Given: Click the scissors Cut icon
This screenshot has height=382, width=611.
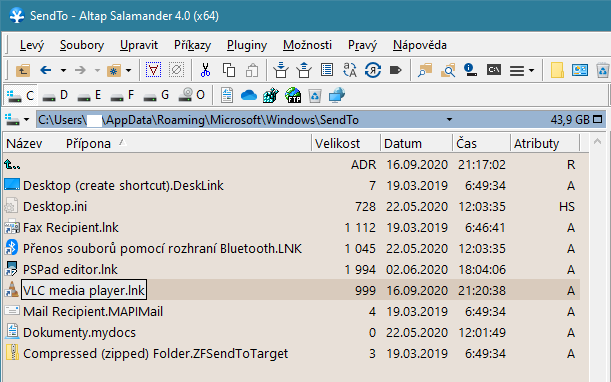Looking at the screenshot, I should click(205, 70).
